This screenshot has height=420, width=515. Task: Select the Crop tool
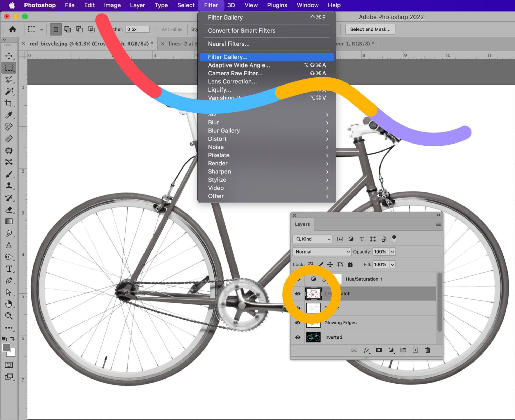tap(9, 103)
